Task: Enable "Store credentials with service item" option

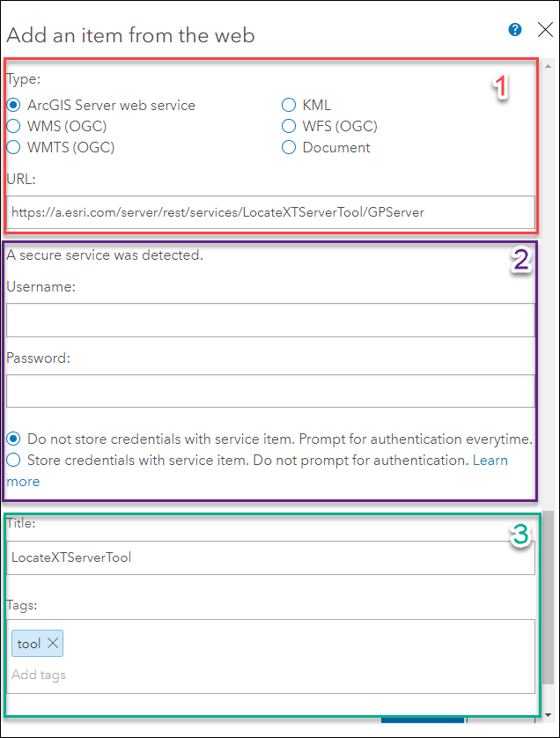Action: [x=13, y=460]
